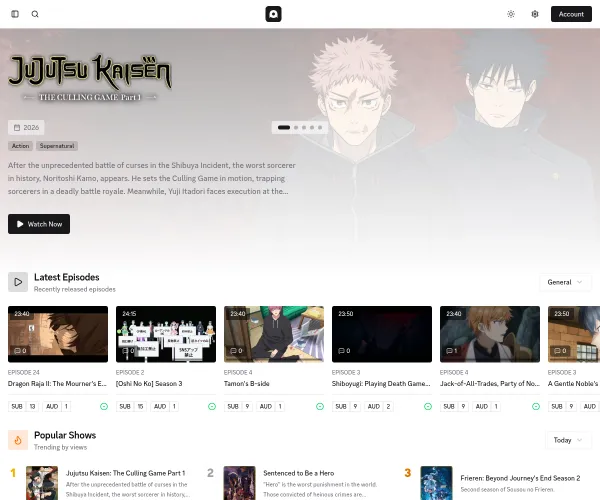Click Sentenced to Be a Hero title
The width and height of the screenshot is (600, 500).
pyautogui.click(x=298, y=473)
